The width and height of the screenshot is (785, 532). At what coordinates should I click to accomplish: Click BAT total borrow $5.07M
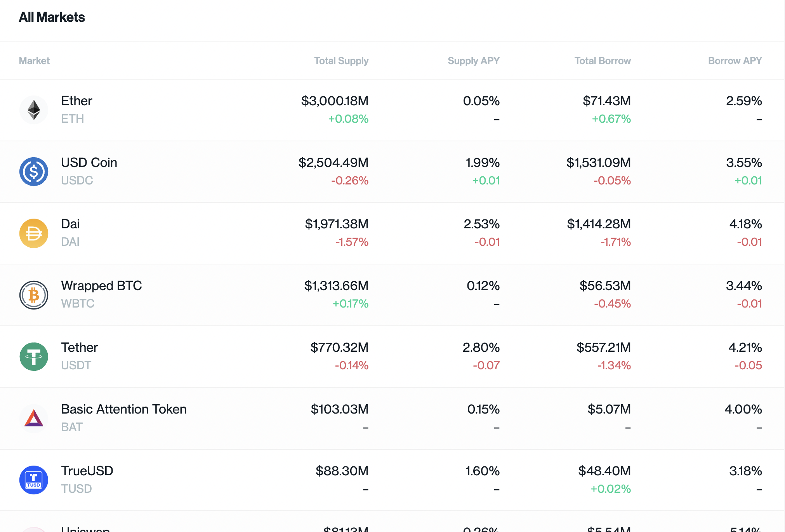coord(609,409)
